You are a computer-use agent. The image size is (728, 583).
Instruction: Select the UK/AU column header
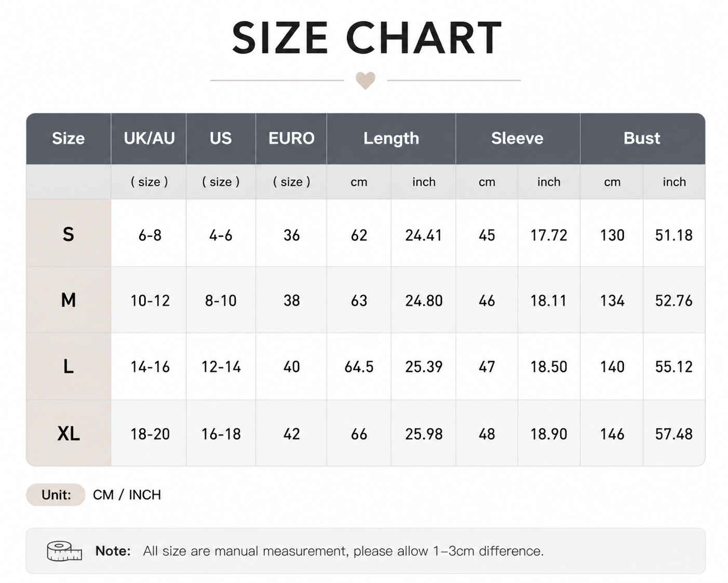coord(149,138)
